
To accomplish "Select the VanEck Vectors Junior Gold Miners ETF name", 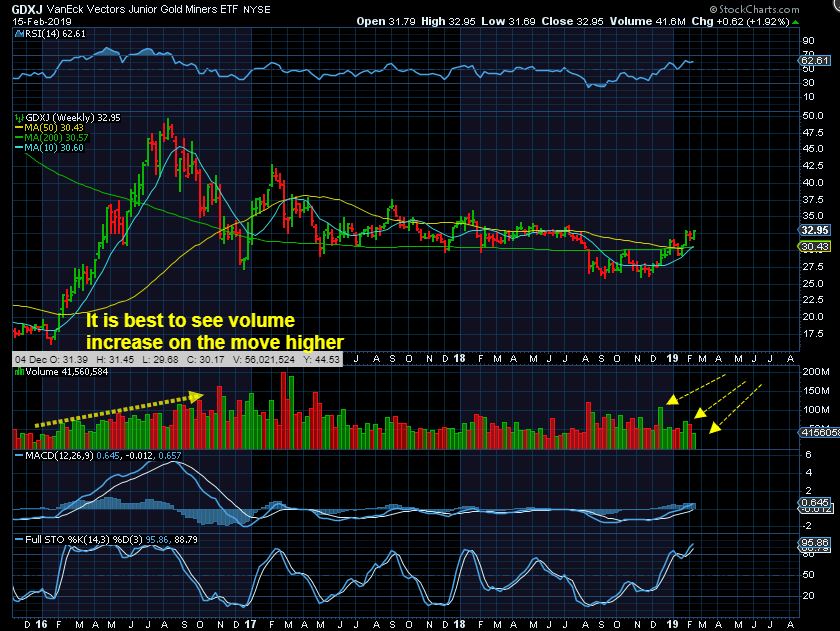I will [x=143, y=9].
